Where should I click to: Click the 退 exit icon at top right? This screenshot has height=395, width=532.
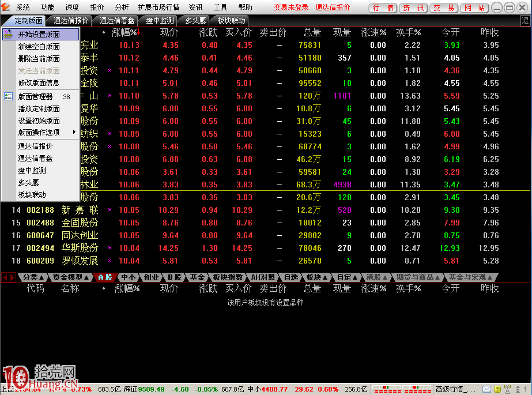(x=525, y=21)
